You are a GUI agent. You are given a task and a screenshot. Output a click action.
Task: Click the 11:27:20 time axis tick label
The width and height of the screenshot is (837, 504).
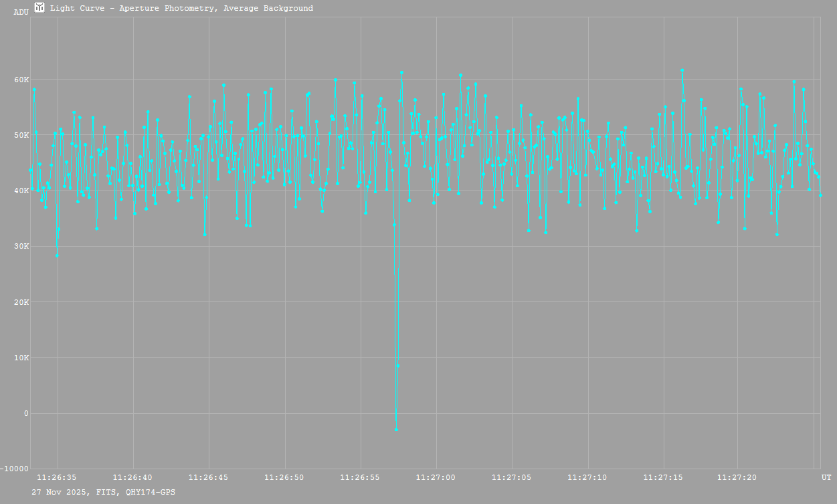737,477
